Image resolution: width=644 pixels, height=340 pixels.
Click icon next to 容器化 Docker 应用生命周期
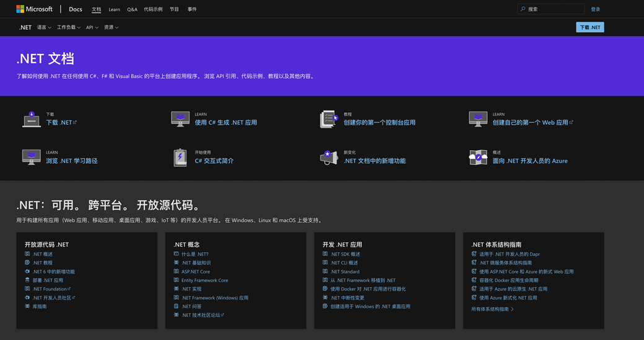point(474,280)
